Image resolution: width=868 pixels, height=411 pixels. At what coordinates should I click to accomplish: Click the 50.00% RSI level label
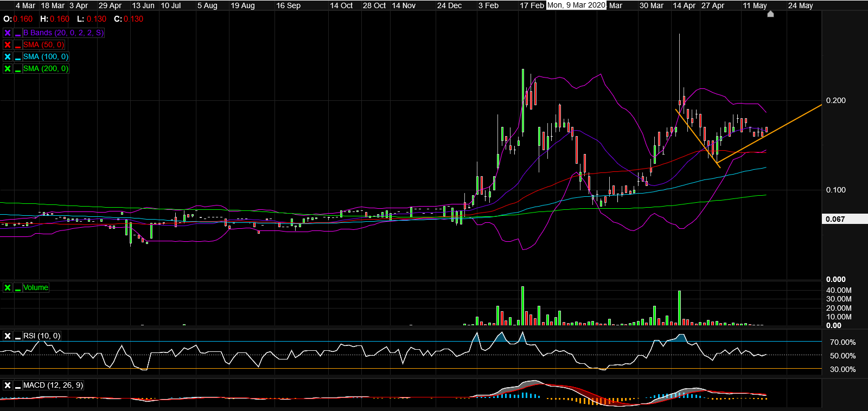click(x=843, y=356)
